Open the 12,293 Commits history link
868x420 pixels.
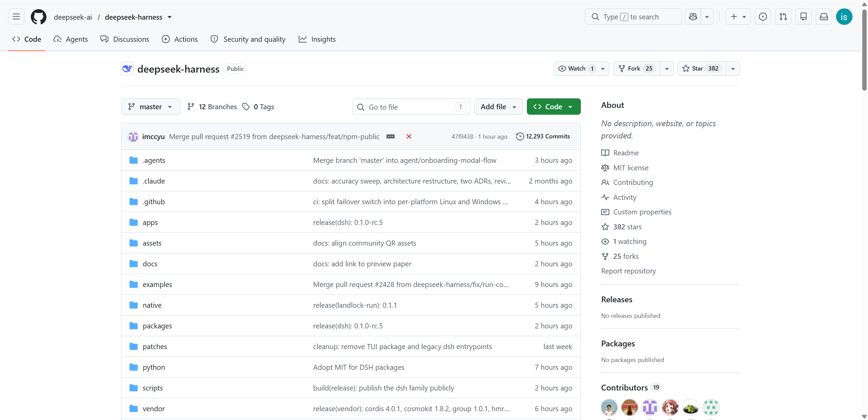[x=543, y=136]
